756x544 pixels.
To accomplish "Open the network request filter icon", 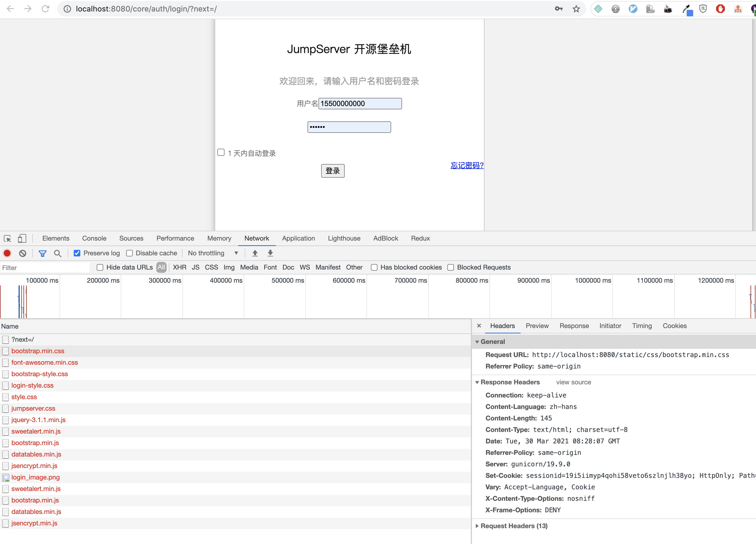I will [x=42, y=253].
